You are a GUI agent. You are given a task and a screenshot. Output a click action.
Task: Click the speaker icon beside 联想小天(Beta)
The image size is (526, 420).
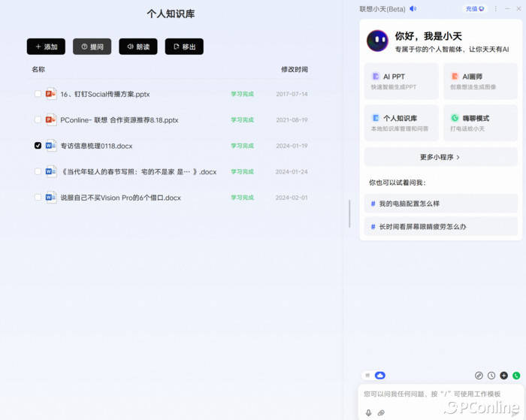[413, 9]
